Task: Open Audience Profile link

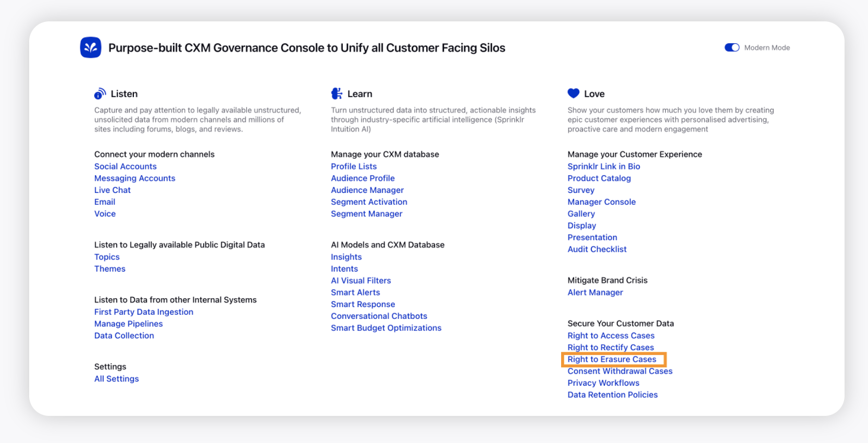Action: coord(363,178)
